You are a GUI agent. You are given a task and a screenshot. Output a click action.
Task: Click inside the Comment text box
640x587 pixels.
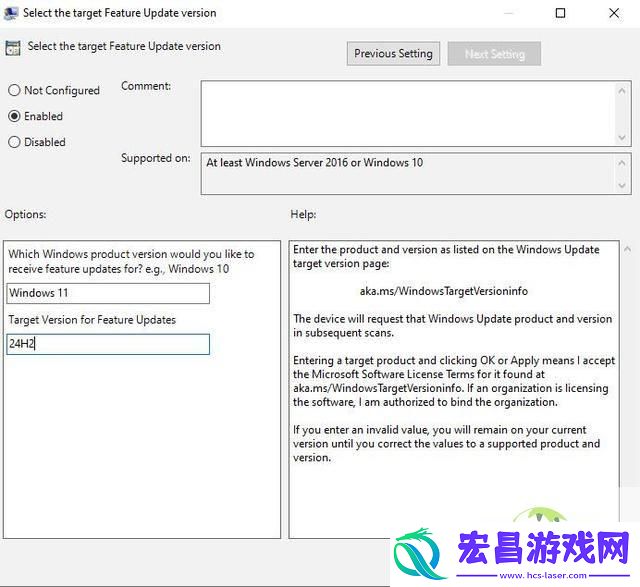[x=408, y=113]
